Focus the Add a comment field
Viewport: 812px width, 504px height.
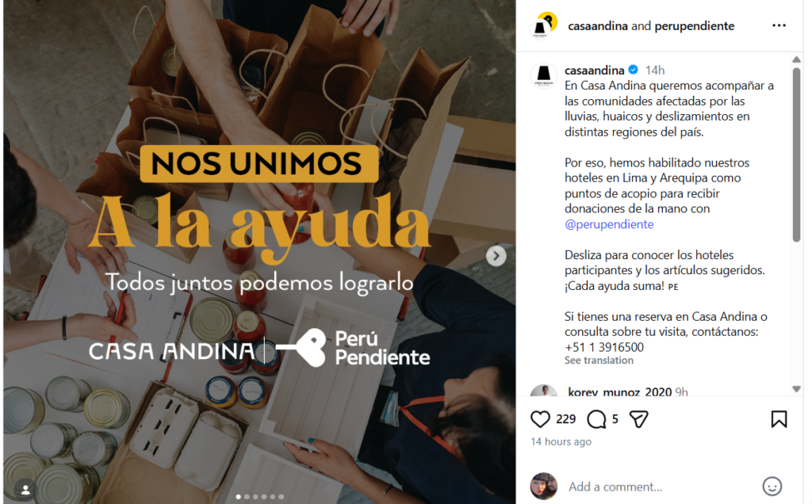(657, 487)
